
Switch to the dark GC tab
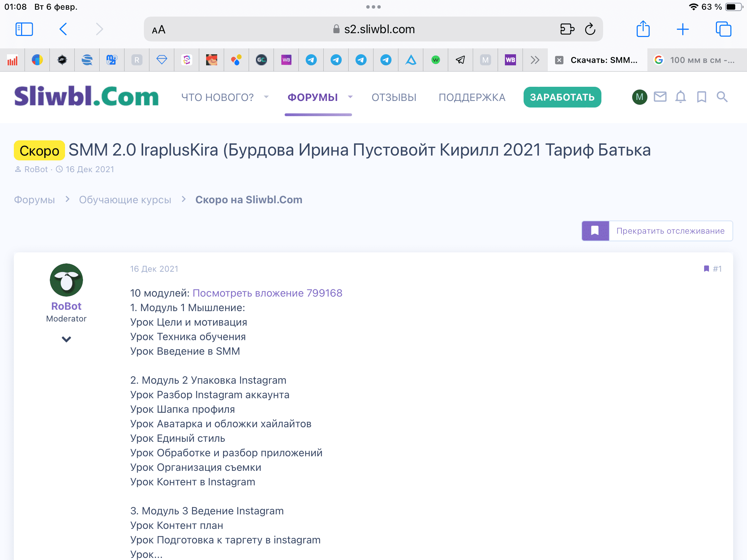261,60
